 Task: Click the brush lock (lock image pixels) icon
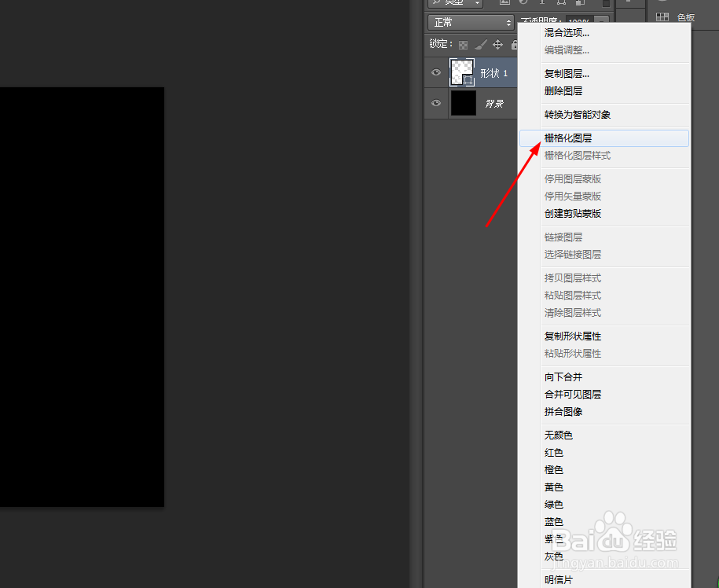pyautogui.click(x=482, y=44)
